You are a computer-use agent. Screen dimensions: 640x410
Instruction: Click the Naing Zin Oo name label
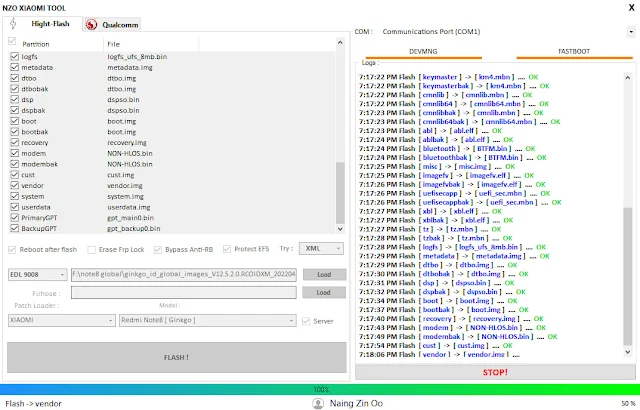click(x=356, y=403)
